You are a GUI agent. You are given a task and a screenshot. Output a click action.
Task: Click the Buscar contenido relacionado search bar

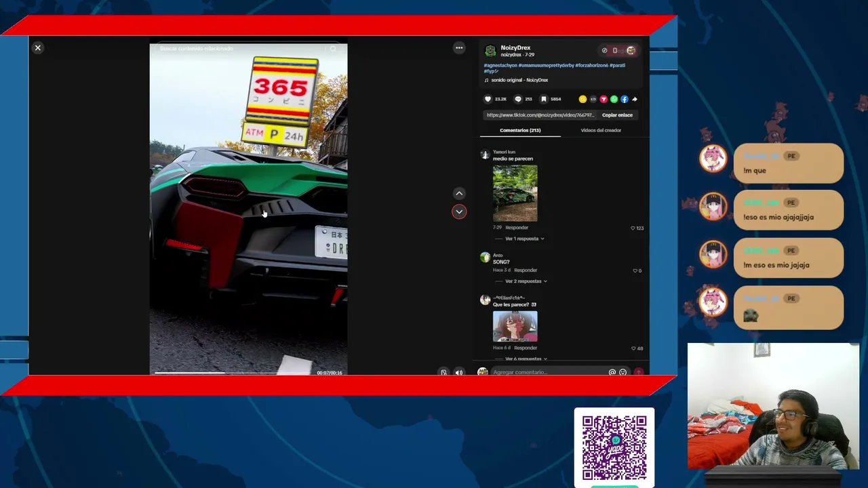pyautogui.click(x=248, y=49)
